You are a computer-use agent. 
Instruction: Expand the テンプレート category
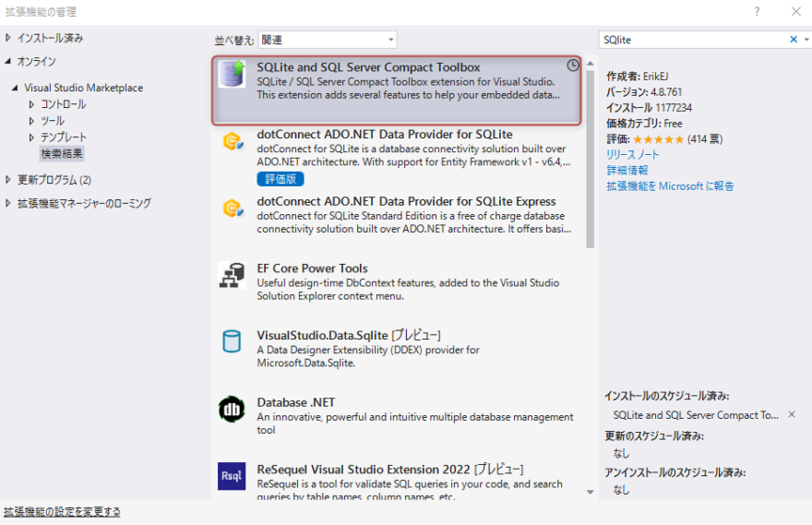(x=31, y=137)
